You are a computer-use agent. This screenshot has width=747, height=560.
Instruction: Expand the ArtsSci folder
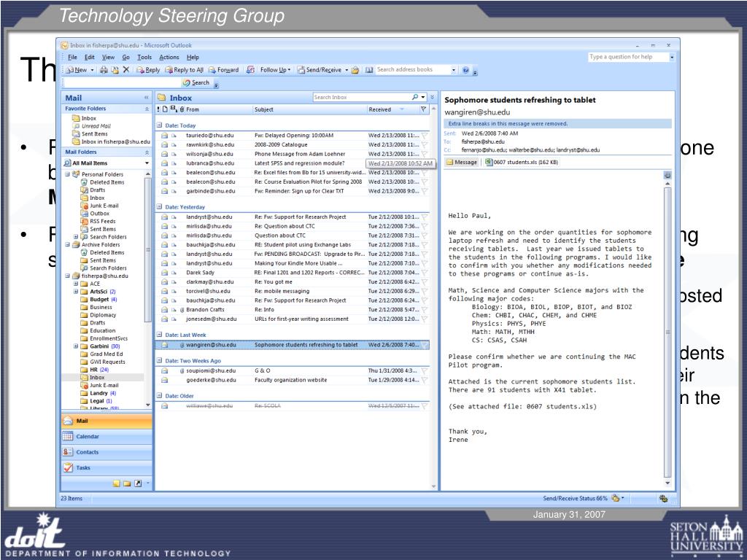pyautogui.click(x=76, y=292)
